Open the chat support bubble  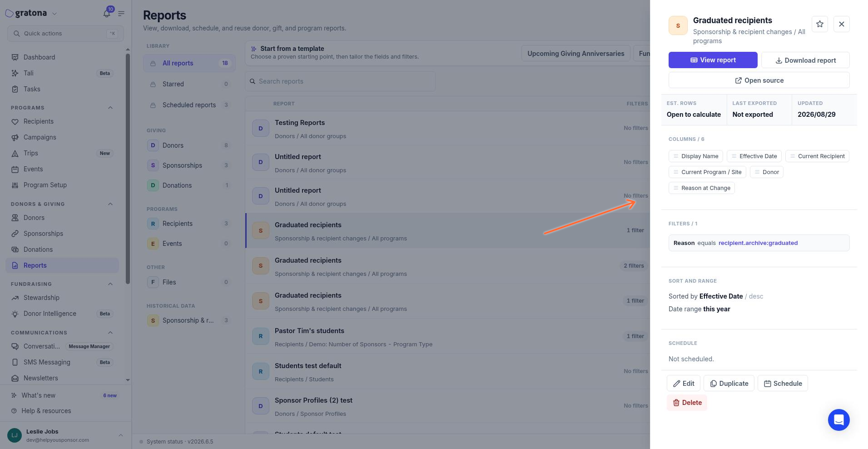point(838,420)
